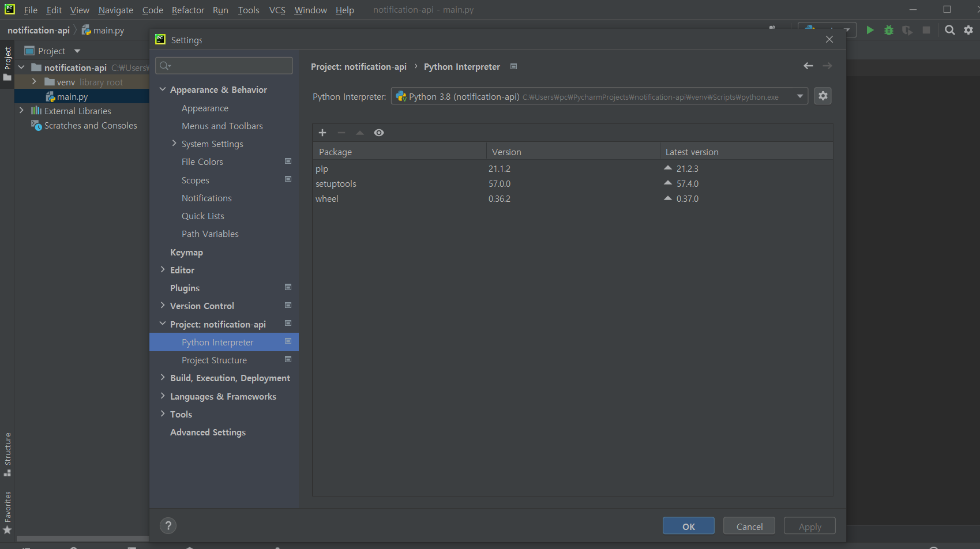The width and height of the screenshot is (980, 549).
Task: Toggle show early releases eye icon
Action: click(379, 133)
